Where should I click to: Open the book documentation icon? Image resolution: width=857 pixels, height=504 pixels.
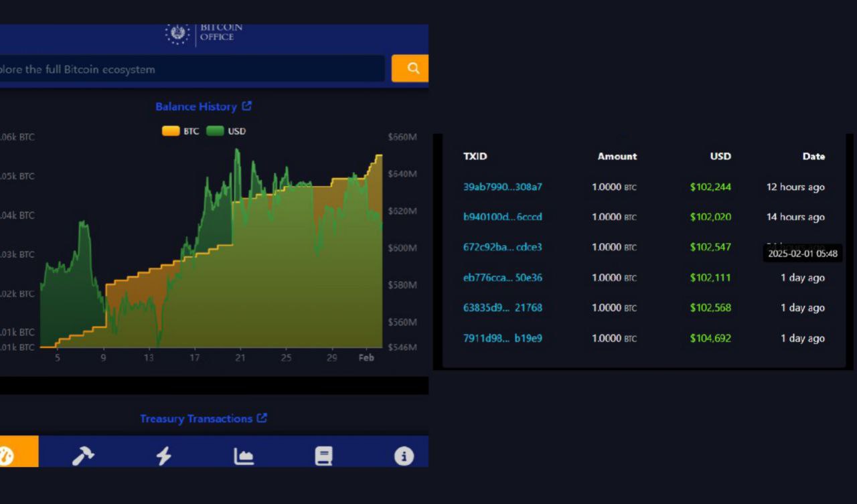pyautogui.click(x=323, y=456)
